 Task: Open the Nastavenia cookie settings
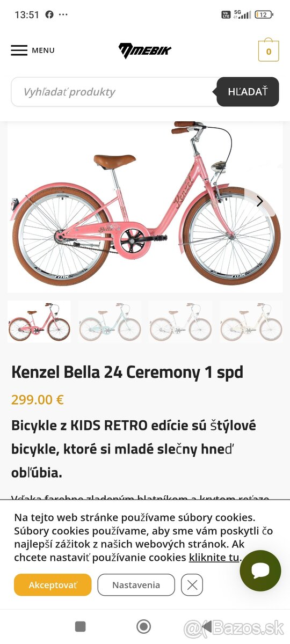point(136,585)
